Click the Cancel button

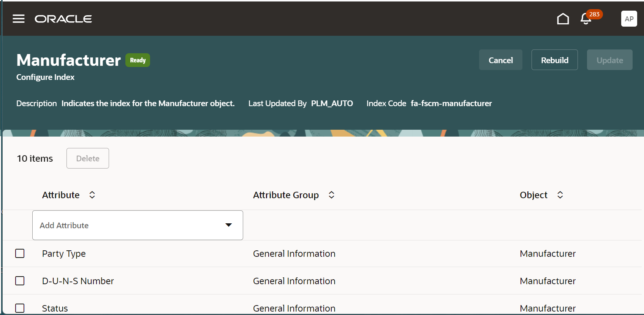pyautogui.click(x=501, y=60)
